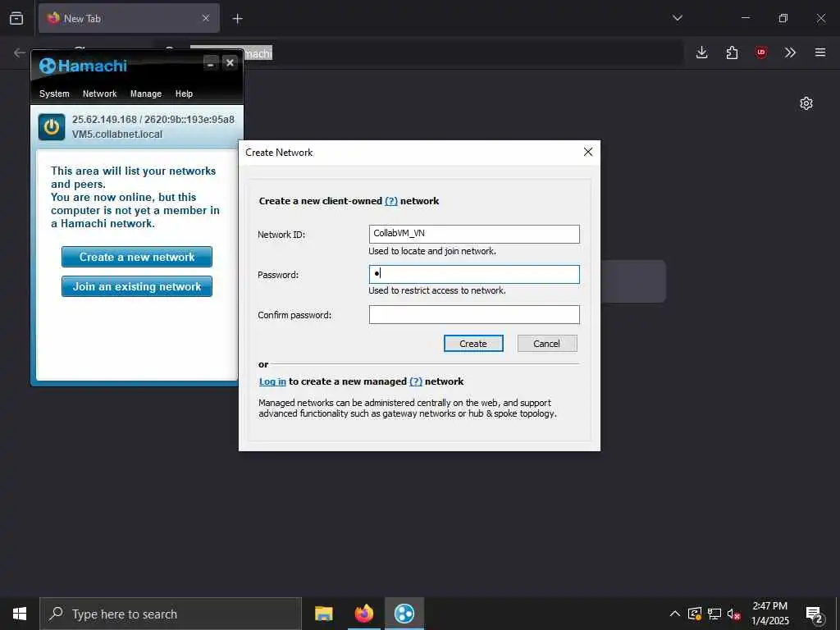The height and width of the screenshot is (630, 840).
Task: Open the Hamachi System menu
Action: click(x=54, y=94)
